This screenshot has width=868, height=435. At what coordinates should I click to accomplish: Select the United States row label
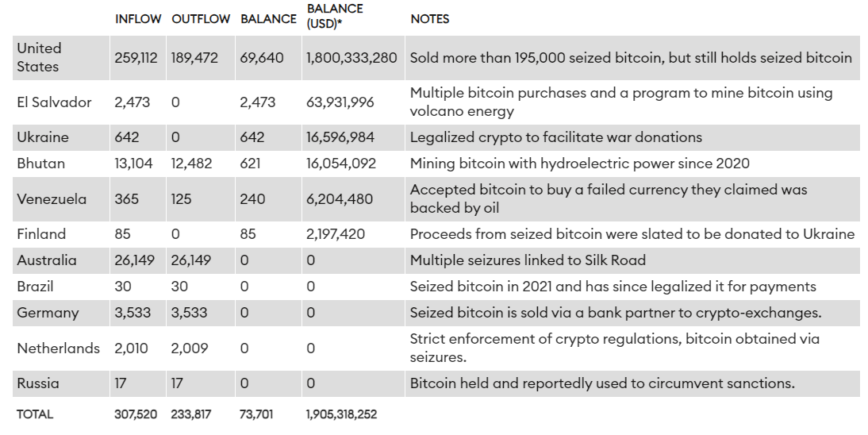(x=39, y=58)
